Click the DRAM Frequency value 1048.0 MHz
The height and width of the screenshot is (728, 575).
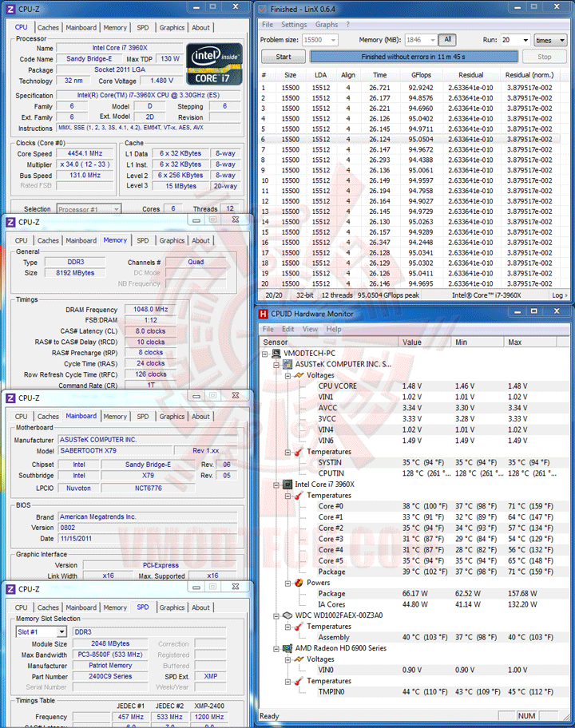(x=150, y=309)
